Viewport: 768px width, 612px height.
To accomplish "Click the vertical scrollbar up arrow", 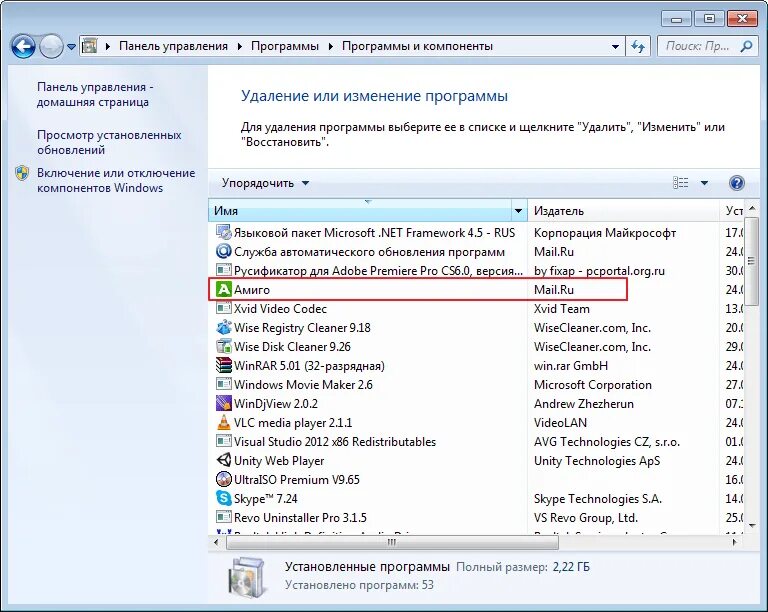I will pyautogui.click(x=752, y=209).
